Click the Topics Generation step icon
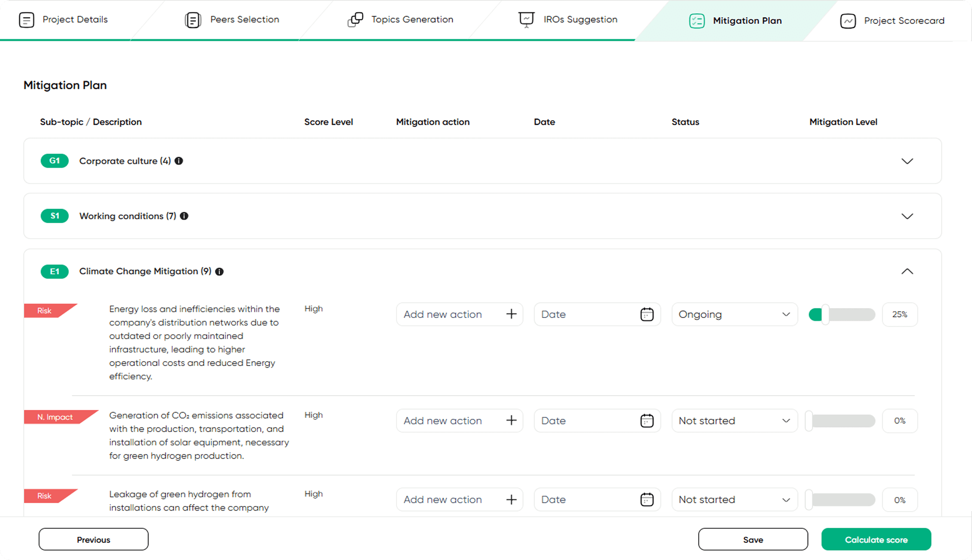Viewport: 972px width, 560px height. coord(355,20)
